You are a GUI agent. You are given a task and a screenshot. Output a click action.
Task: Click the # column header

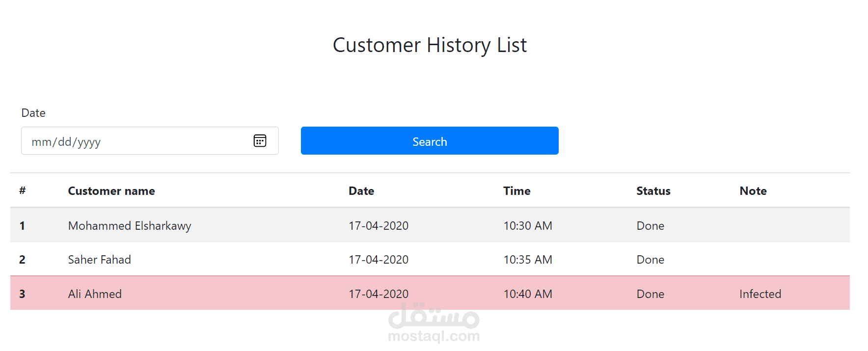tap(22, 190)
